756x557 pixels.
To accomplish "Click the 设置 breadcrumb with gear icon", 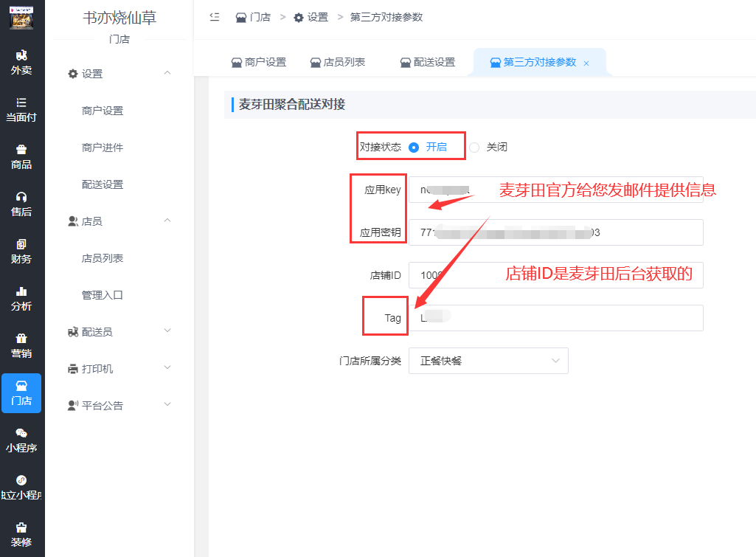I will pos(311,18).
